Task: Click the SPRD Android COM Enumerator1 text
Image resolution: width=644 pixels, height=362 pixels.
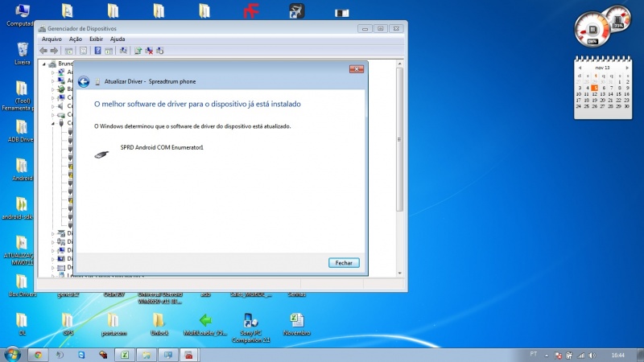Action: [162, 147]
